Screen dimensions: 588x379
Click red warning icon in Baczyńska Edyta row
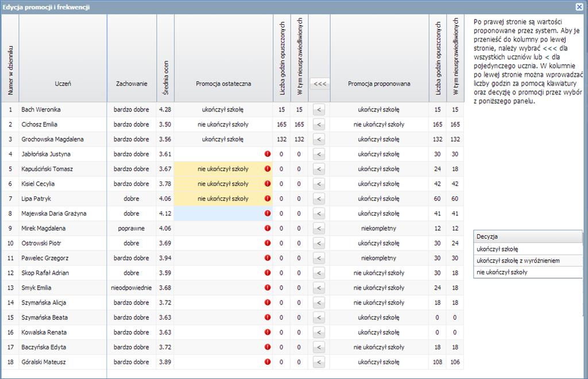click(268, 347)
